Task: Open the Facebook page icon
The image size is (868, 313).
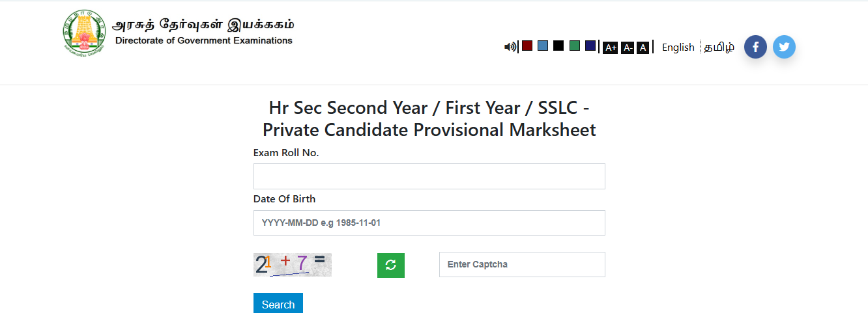Action: click(x=755, y=47)
